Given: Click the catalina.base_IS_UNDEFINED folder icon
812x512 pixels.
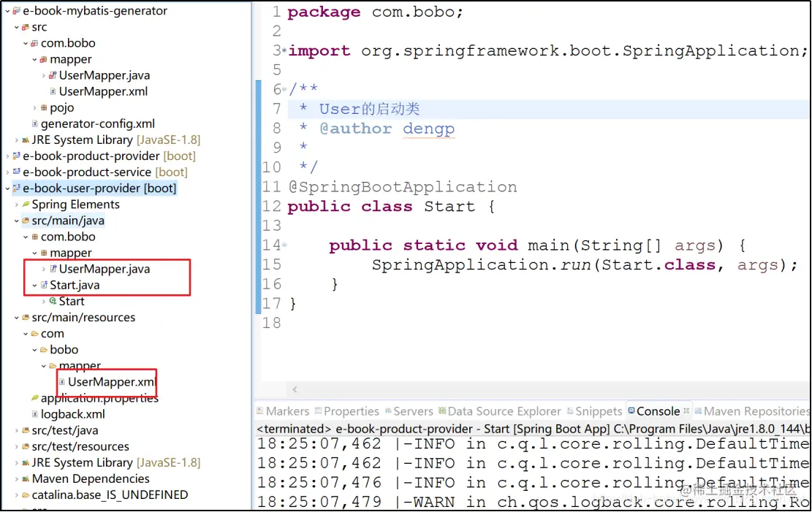Looking at the screenshot, I should 26,495.
